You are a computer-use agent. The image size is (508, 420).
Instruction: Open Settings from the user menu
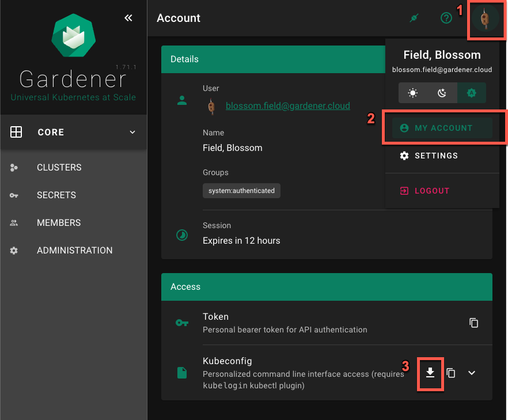coord(436,156)
